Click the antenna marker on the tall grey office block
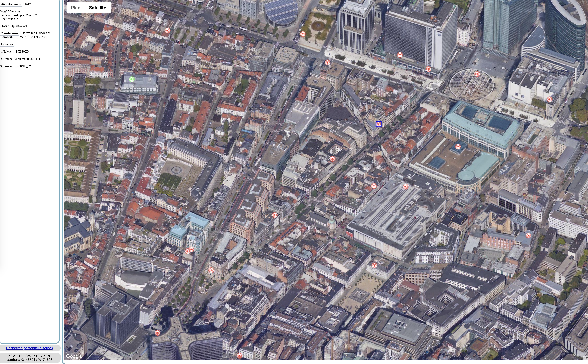The image size is (588, 364). coord(400,55)
